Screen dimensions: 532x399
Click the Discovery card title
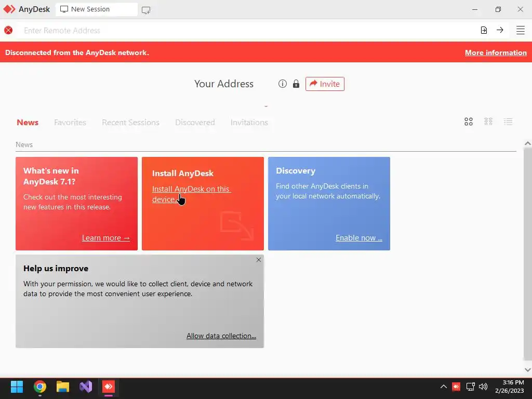(296, 170)
